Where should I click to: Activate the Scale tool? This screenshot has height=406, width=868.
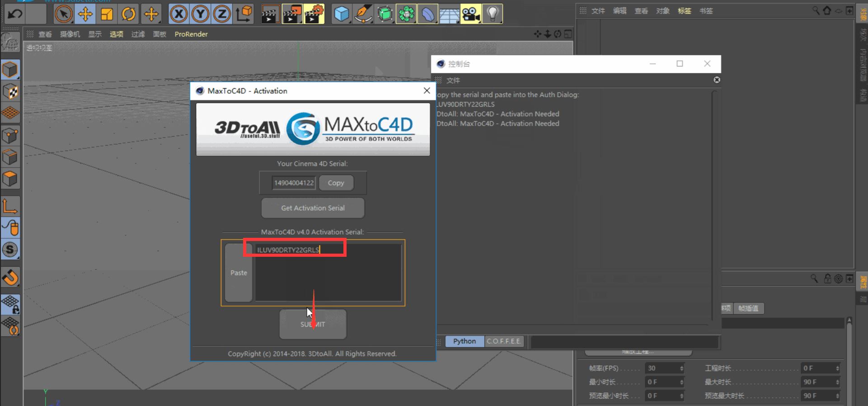pos(107,14)
